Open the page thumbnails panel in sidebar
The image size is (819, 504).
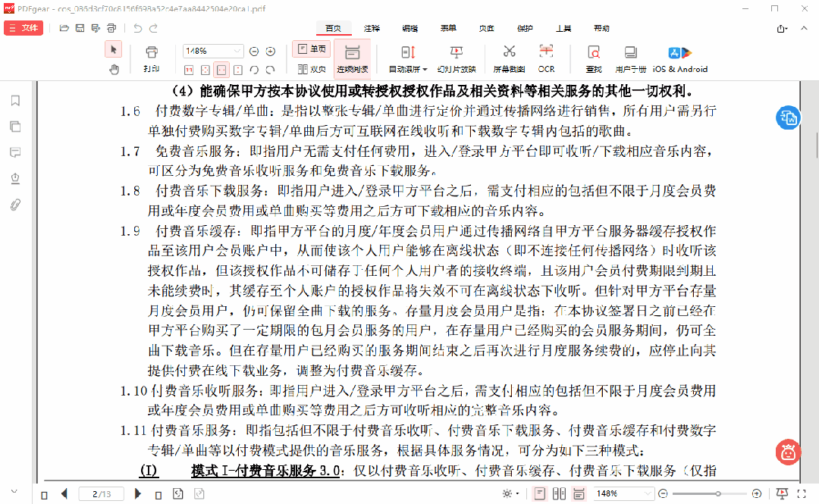coord(15,127)
